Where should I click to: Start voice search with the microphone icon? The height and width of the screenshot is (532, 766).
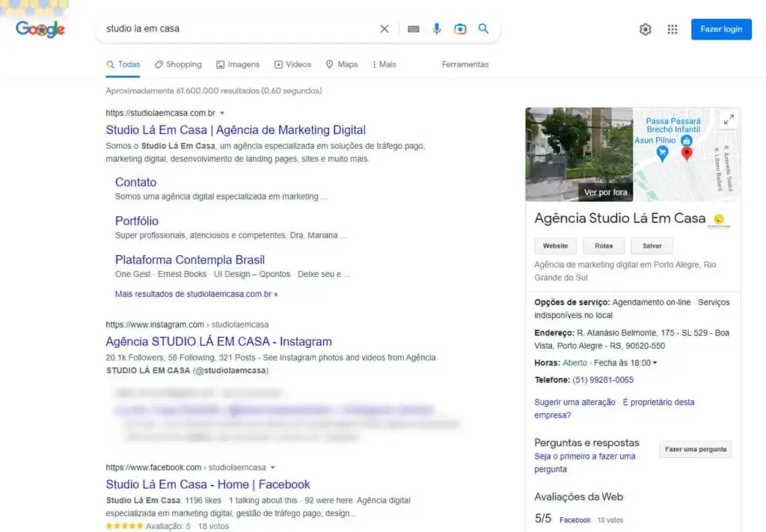(437, 29)
